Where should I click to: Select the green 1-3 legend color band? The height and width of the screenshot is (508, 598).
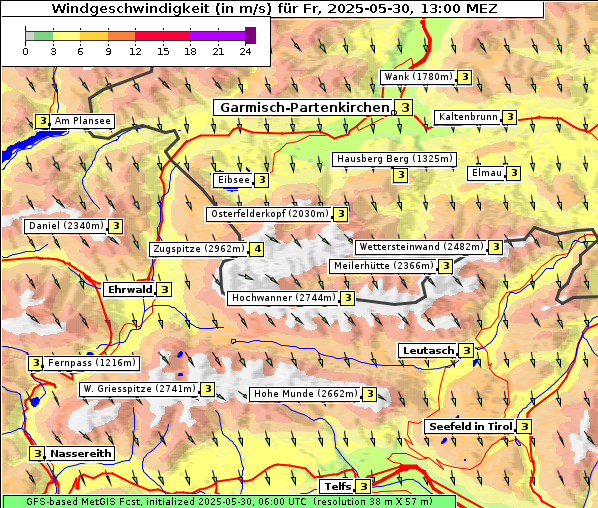point(43,36)
